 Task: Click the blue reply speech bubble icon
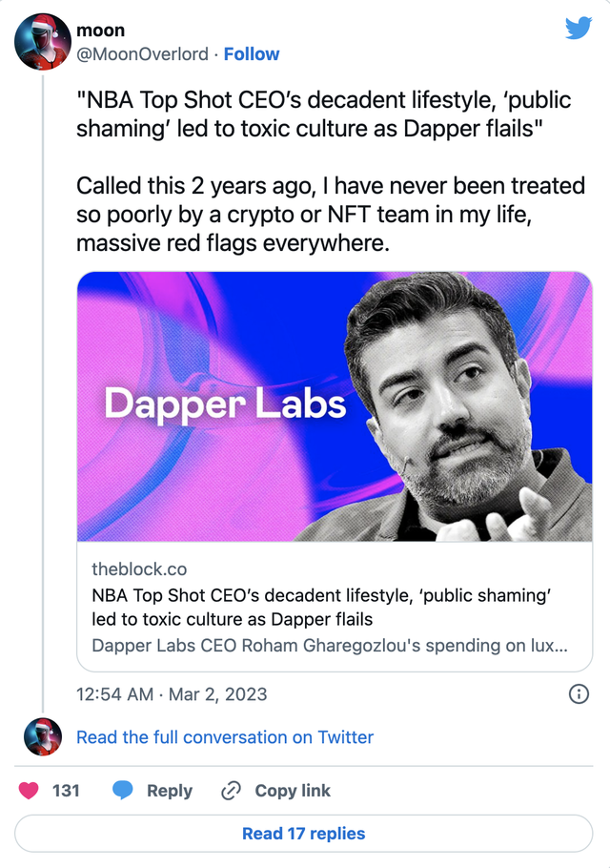(122, 791)
